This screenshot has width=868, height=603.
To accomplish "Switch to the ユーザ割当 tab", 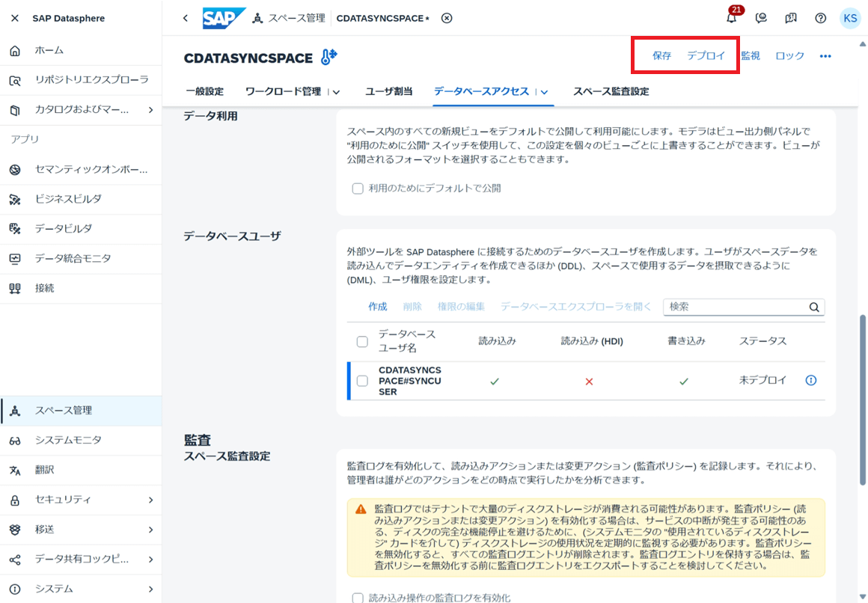I will pyautogui.click(x=388, y=91).
